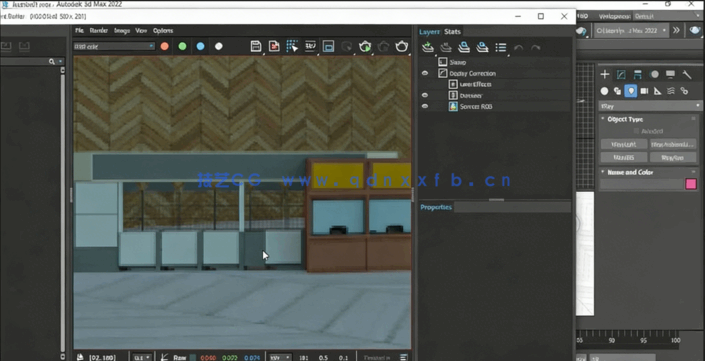Click the dimmed stop render icon
This screenshot has height=361, width=705.
tap(347, 46)
